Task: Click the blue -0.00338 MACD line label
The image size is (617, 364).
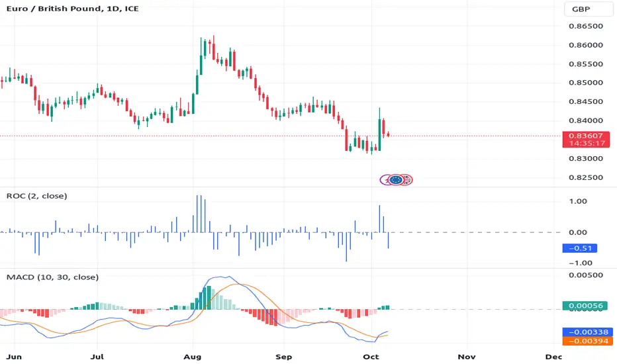Action: [x=587, y=332]
